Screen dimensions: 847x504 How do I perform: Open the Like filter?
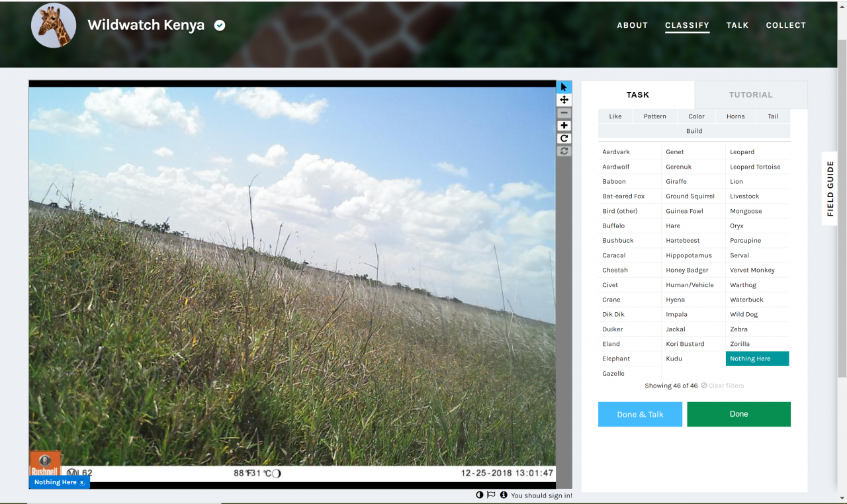tap(615, 116)
